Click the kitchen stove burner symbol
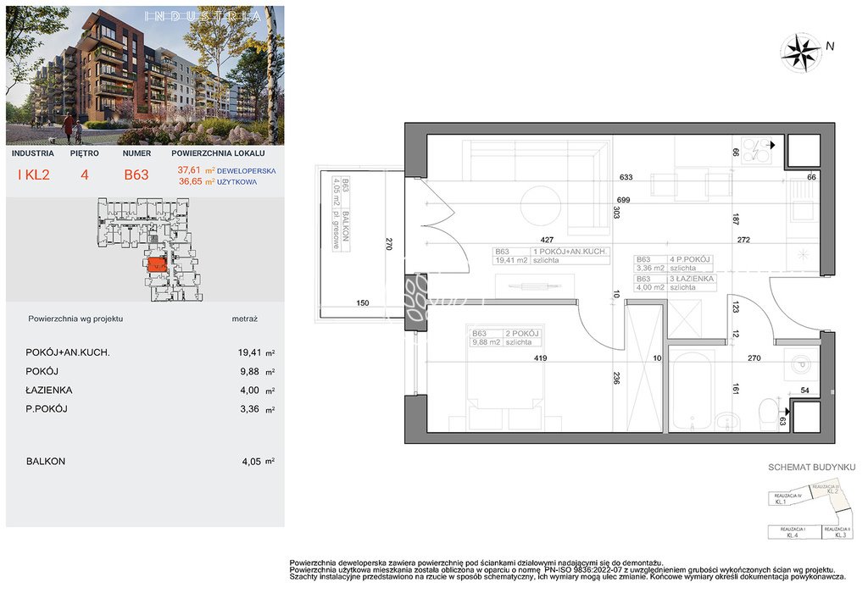Viewport: 868px width, 593px height. [756, 150]
